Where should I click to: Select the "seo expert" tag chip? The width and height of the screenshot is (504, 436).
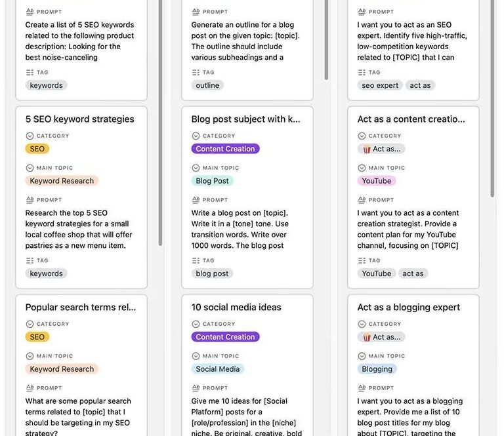[x=380, y=85]
